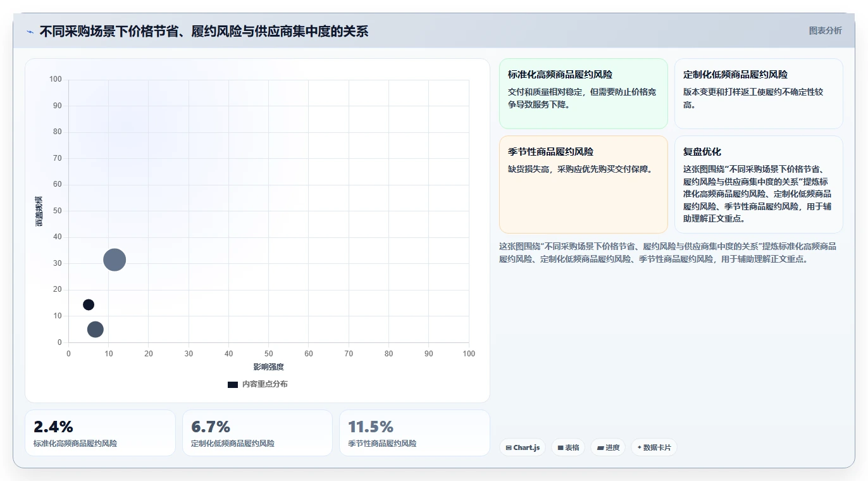Click the star icon in 数据卡片 tag
Viewport: 868px width, 481px height.
click(640, 447)
